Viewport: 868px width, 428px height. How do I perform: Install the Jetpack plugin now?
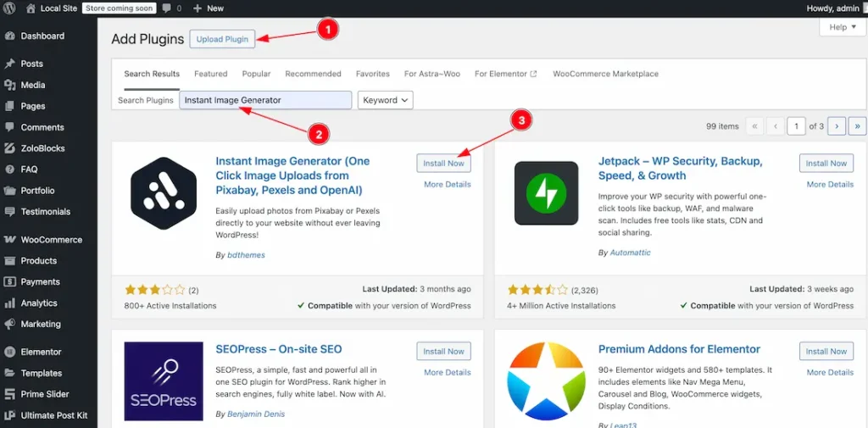pyautogui.click(x=826, y=164)
